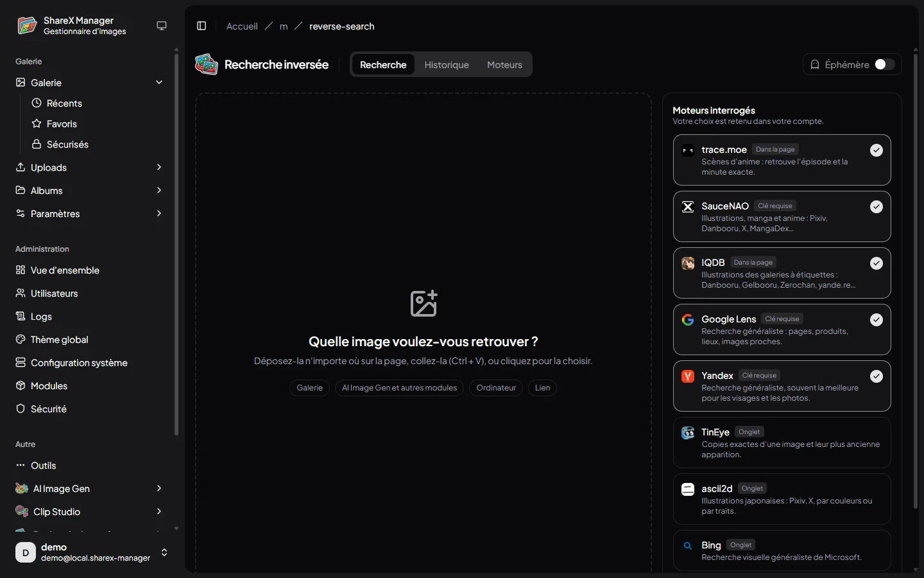Choose image from Galerie button
This screenshot has width=924, height=578.
pos(310,388)
